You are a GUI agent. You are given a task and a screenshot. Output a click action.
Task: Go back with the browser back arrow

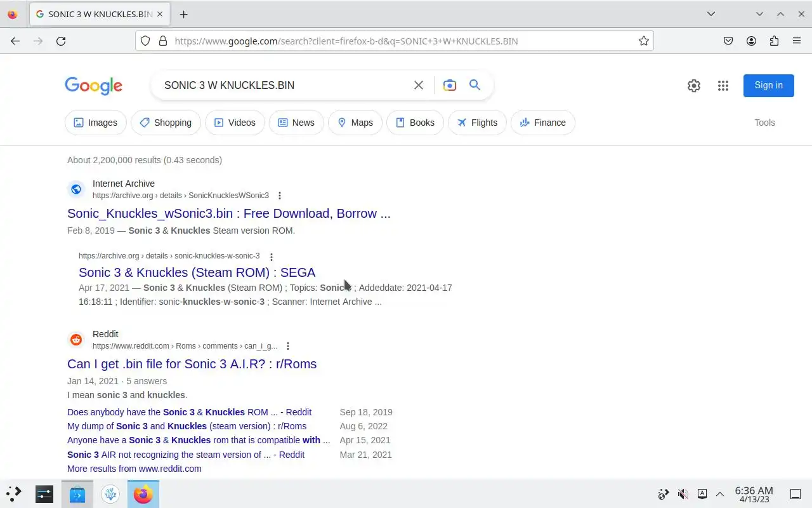pos(15,41)
